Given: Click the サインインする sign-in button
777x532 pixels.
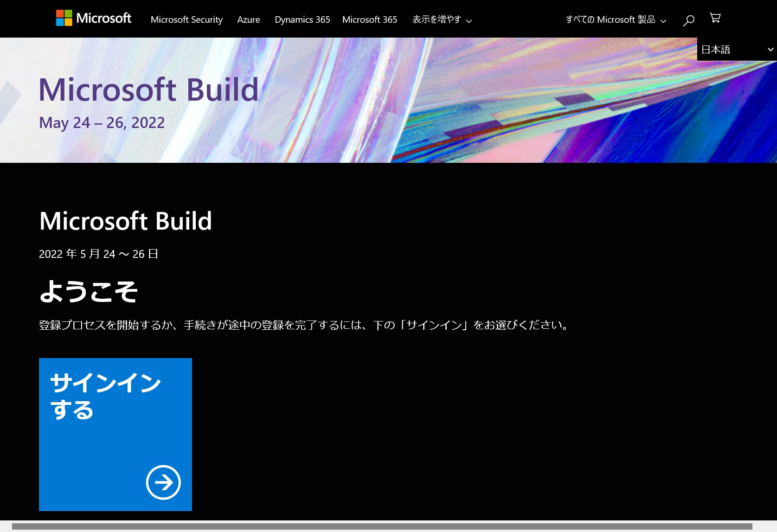Looking at the screenshot, I should 115,434.
